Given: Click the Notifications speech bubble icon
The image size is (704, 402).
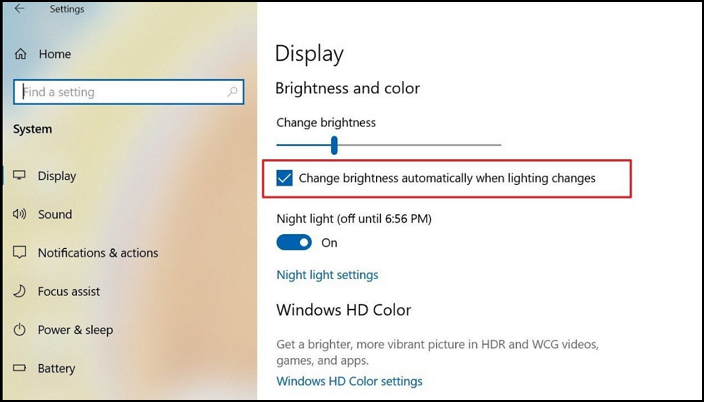Looking at the screenshot, I should 19,252.
